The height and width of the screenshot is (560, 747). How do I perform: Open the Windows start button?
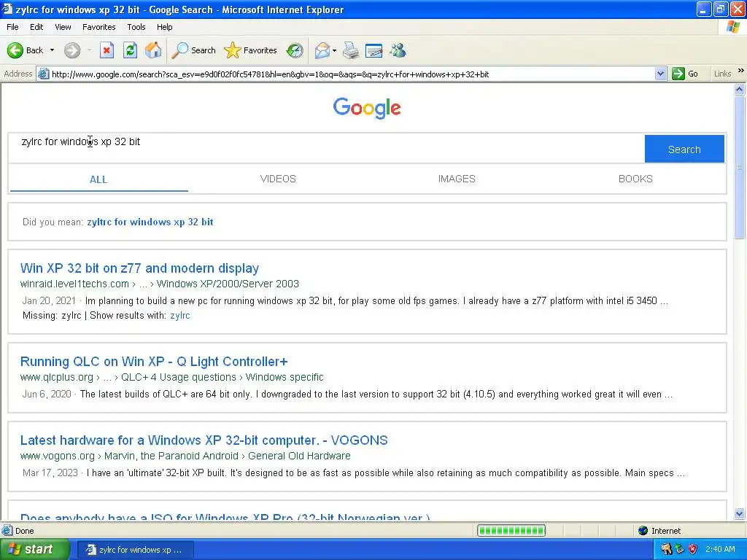(x=34, y=549)
